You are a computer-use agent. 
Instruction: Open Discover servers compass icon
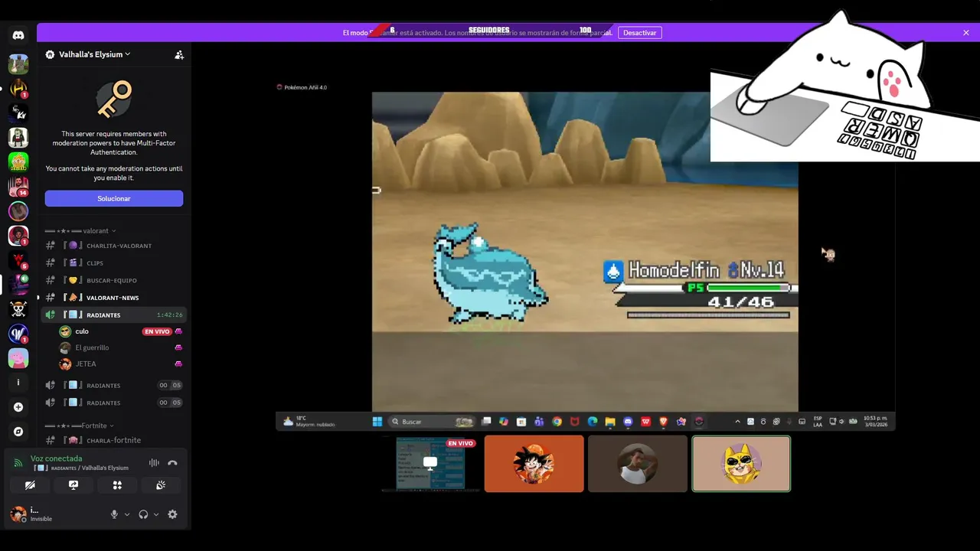(18, 432)
